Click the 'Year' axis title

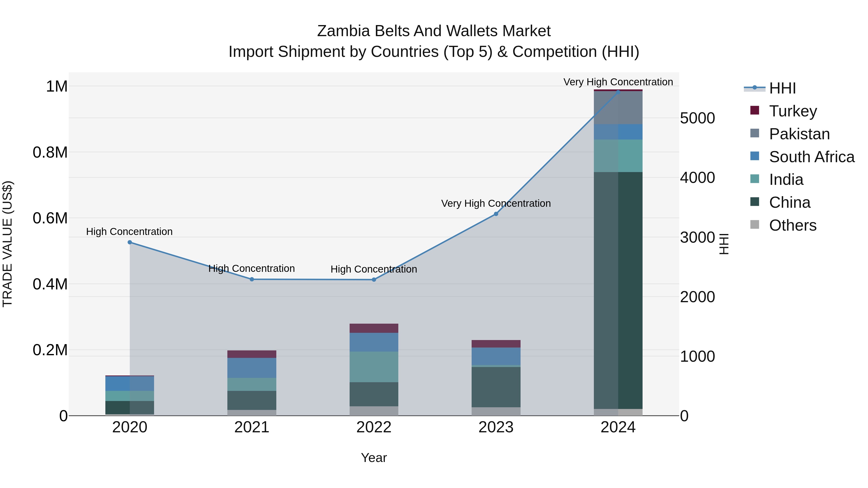(374, 458)
